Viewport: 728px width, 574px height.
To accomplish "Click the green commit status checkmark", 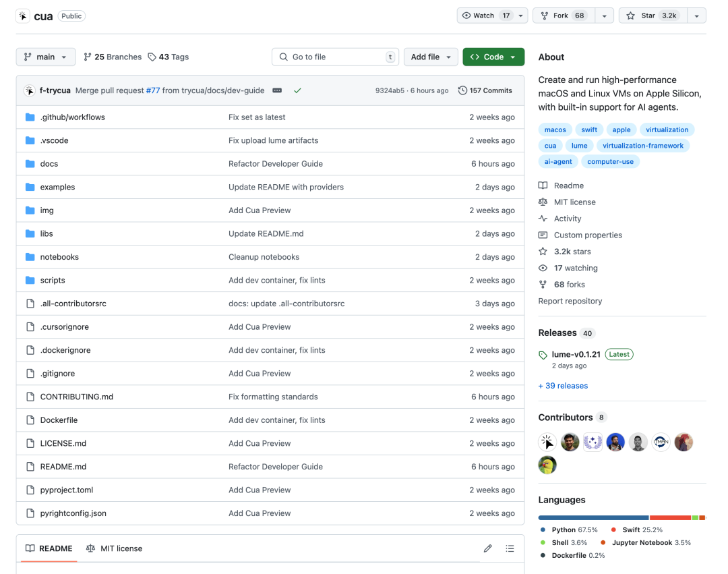I will tap(298, 90).
